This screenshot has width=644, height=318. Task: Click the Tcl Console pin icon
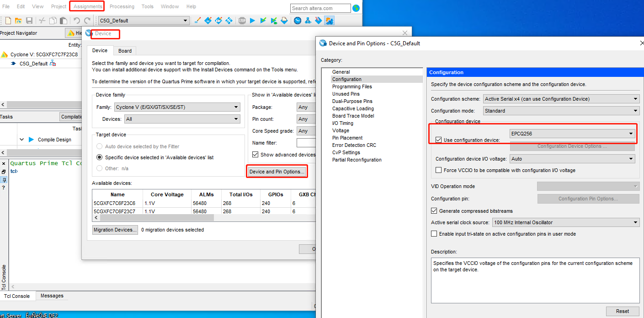coord(3,180)
